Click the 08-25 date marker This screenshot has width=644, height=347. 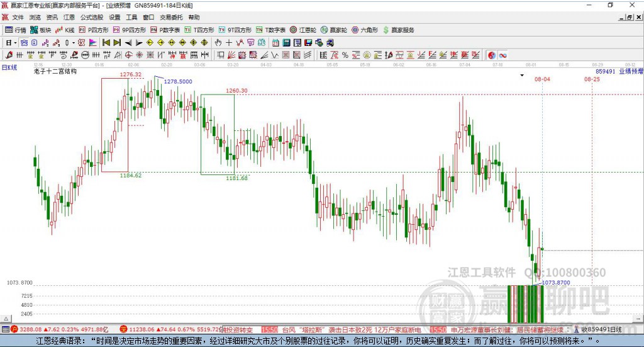coord(592,79)
